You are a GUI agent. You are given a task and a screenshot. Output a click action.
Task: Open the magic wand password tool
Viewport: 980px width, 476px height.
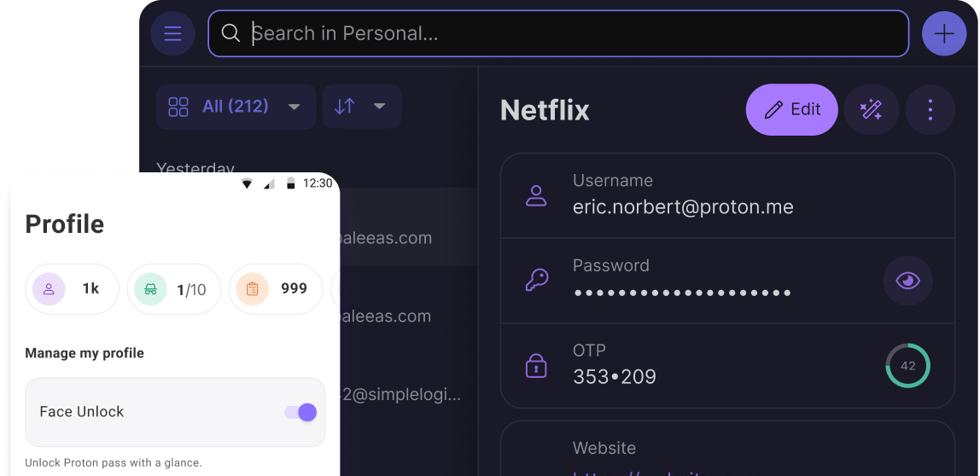point(871,109)
